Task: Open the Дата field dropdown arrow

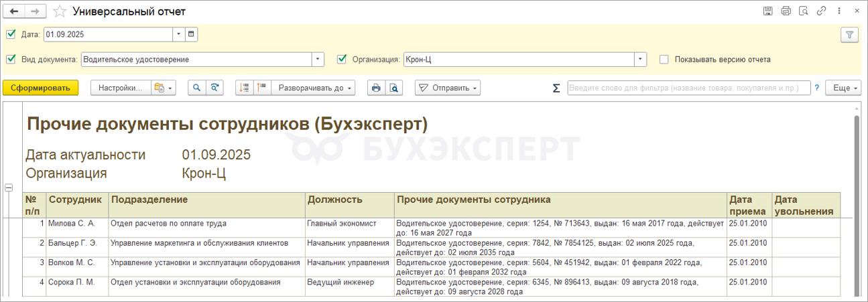Action: (x=178, y=34)
